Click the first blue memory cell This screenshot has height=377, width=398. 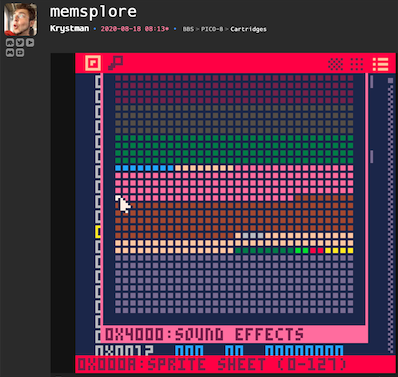point(118,168)
